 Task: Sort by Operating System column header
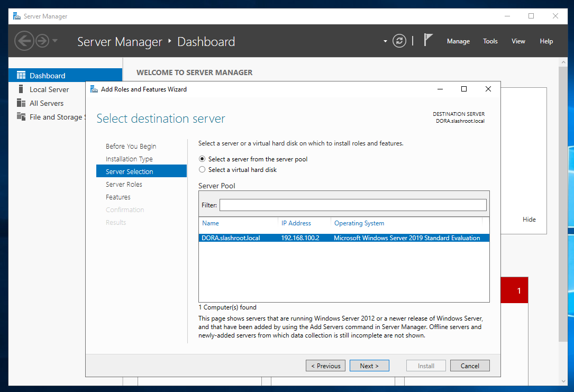[x=359, y=223]
